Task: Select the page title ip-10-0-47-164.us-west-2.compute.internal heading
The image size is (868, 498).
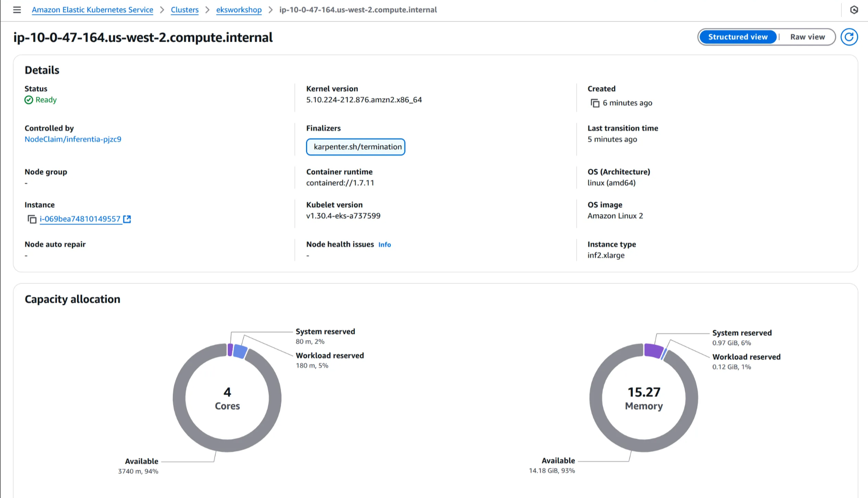Action: click(143, 37)
